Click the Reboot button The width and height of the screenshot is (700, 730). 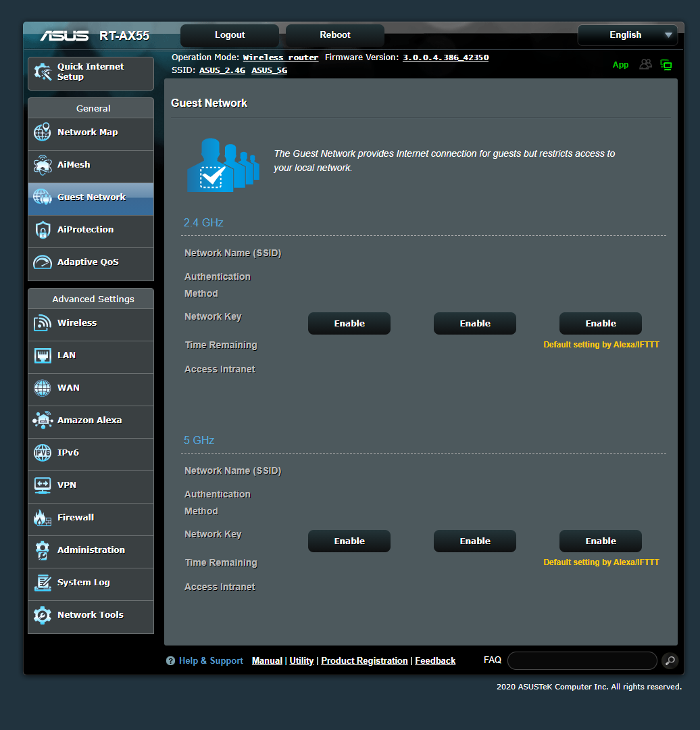point(334,35)
